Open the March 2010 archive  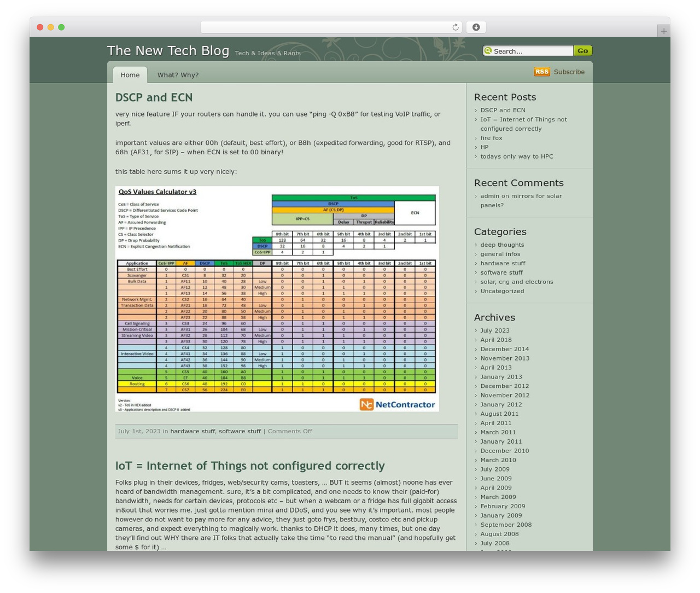(x=498, y=460)
